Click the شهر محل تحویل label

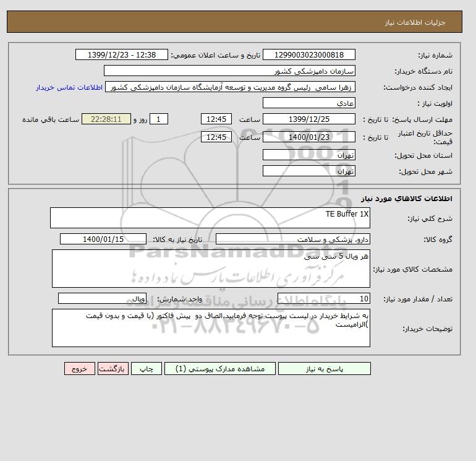click(x=425, y=171)
